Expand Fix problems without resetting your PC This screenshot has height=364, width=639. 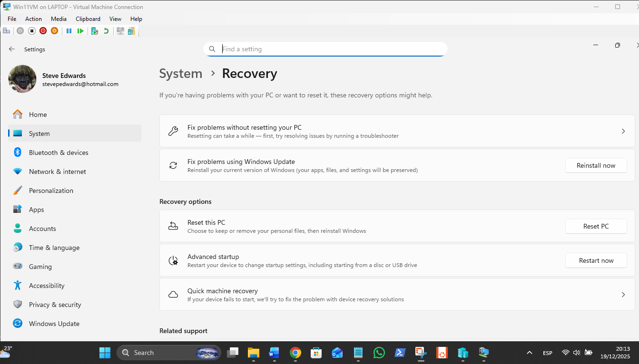(623, 131)
